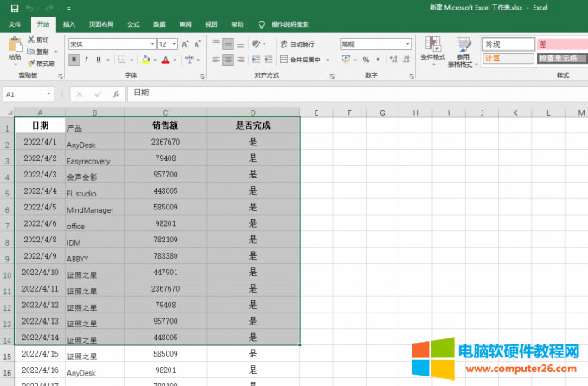Click the Name Box showing A1

(24, 93)
